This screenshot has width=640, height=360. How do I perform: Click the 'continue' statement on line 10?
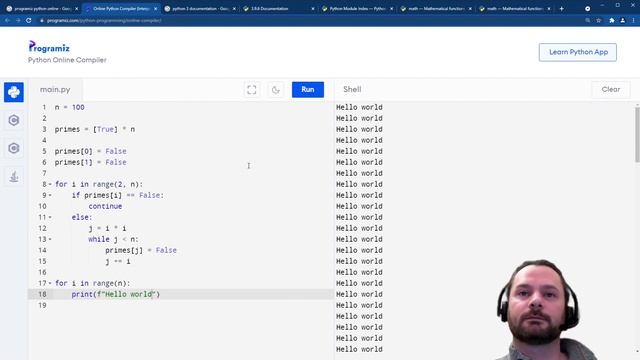pos(105,207)
